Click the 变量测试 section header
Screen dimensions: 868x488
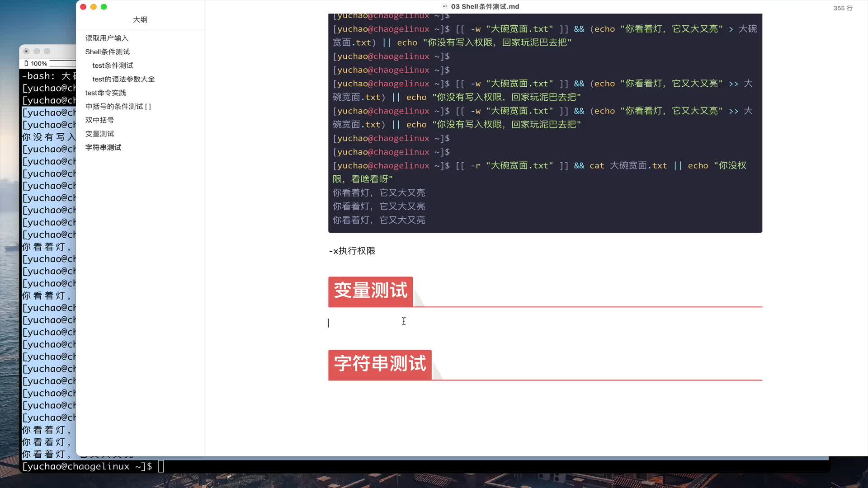coord(371,291)
